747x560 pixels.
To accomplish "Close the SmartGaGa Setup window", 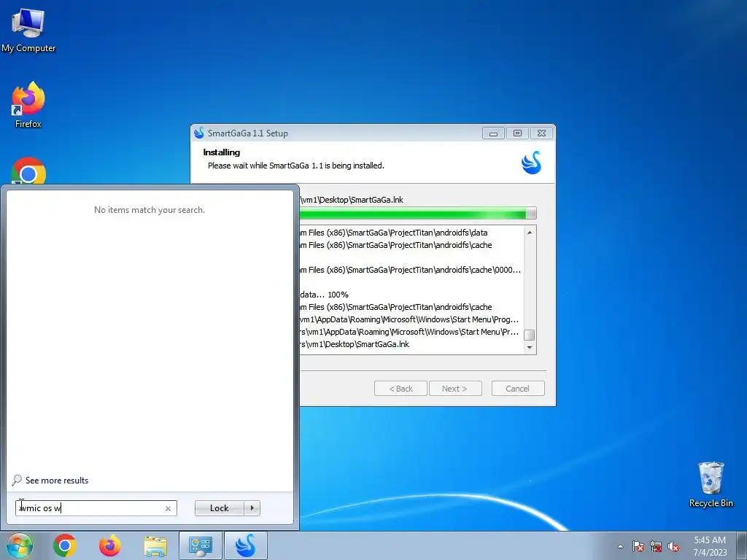I will click(x=542, y=133).
